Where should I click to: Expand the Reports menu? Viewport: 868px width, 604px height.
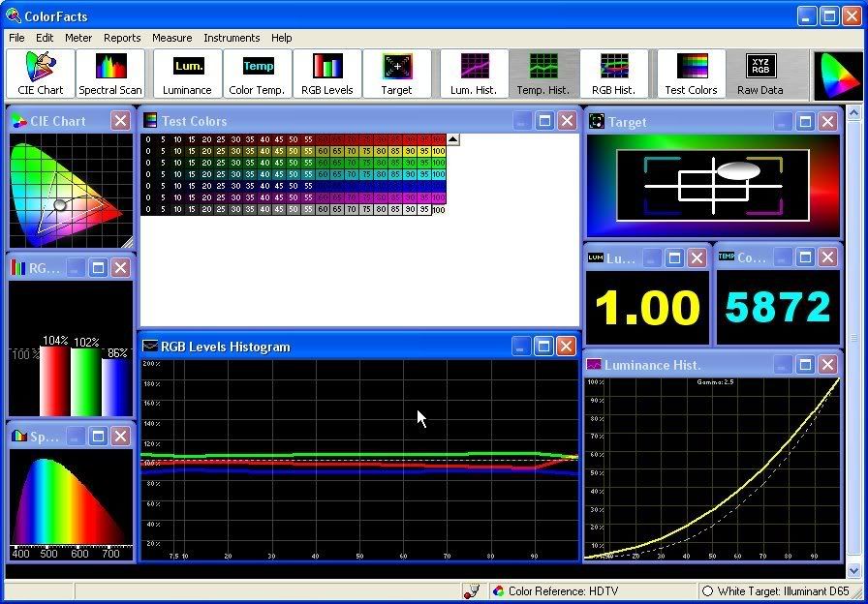click(122, 38)
